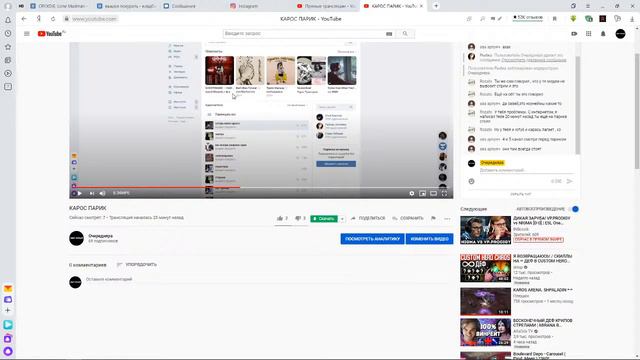The height and width of the screenshot is (360, 640).
Task: Click the search magnifier button on YouTube
Action: pyautogui.click(x=405, y=33)
